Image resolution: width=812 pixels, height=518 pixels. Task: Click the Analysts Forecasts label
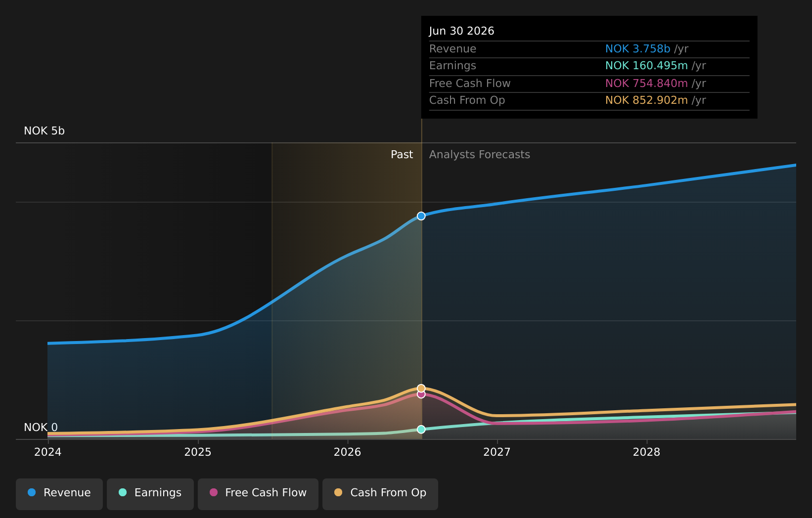coord(480,155)
